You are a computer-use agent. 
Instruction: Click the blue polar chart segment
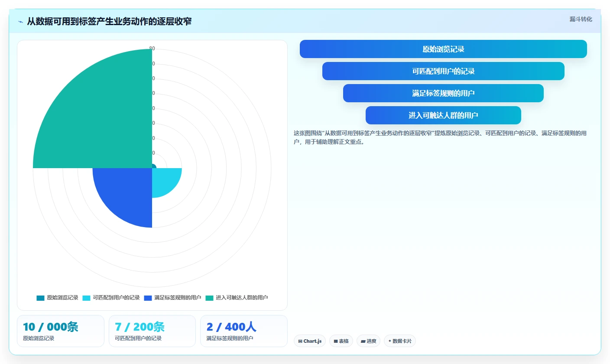pos(128,193)
